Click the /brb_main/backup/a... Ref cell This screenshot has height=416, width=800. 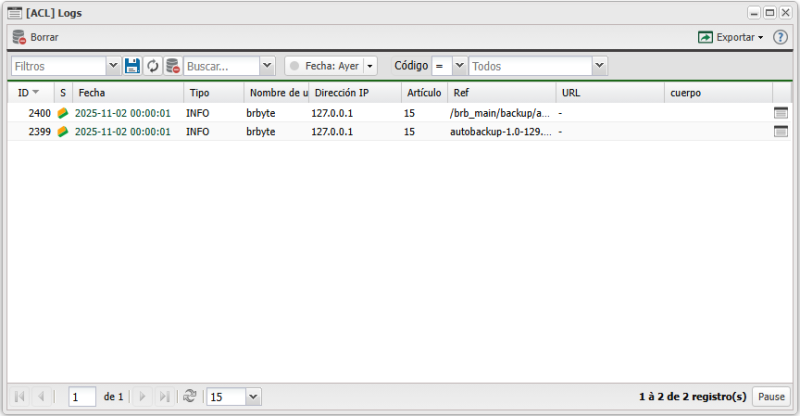500,113
